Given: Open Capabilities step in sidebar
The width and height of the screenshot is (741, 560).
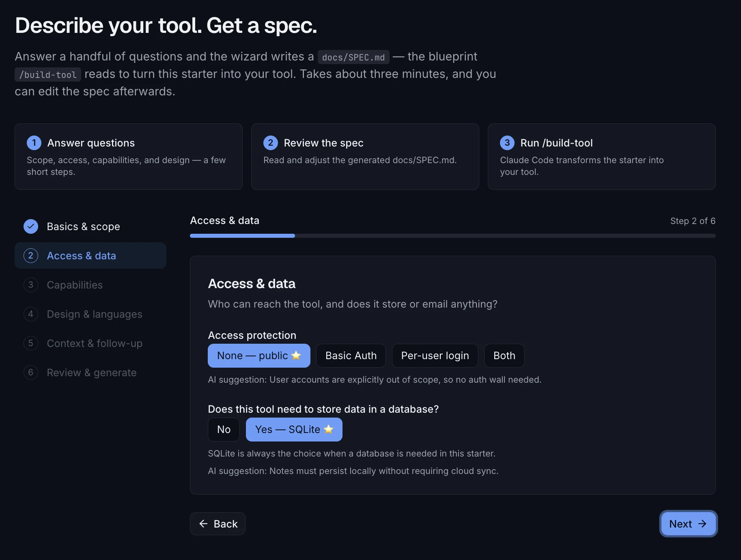Looking at the screenshot, I should [x=90, y=285].
